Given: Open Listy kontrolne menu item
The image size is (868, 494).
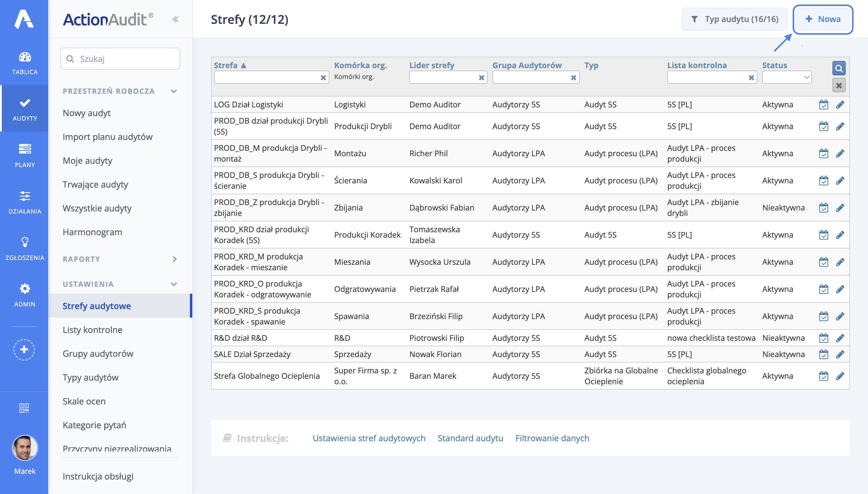Looking at the screenshot, I should 92,329.
